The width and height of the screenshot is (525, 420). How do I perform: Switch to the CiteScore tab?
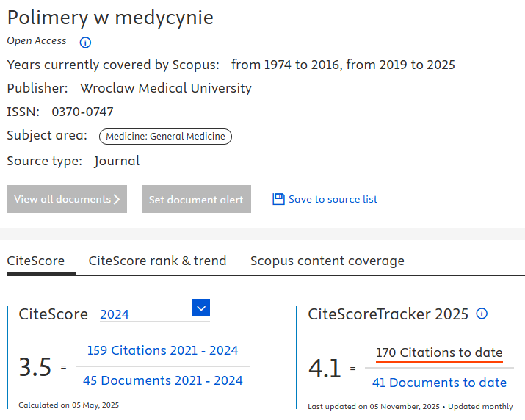point(36,261)
